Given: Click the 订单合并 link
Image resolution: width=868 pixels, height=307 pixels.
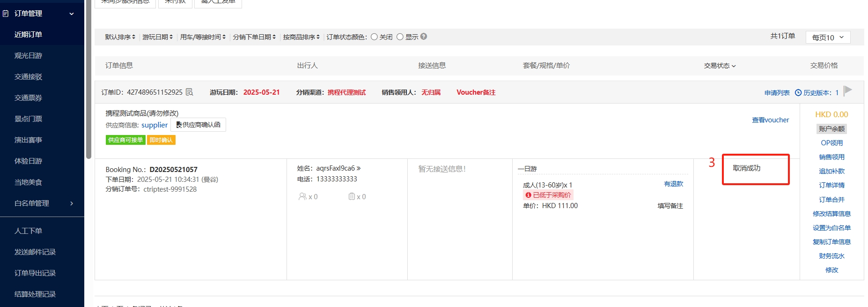Looking at the screenshot, I should pos(831,200).
